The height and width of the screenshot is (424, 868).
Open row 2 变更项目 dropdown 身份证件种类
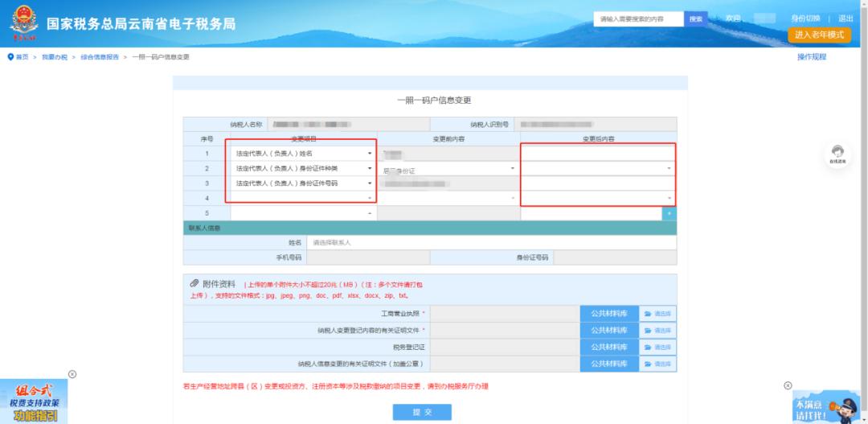303,168
